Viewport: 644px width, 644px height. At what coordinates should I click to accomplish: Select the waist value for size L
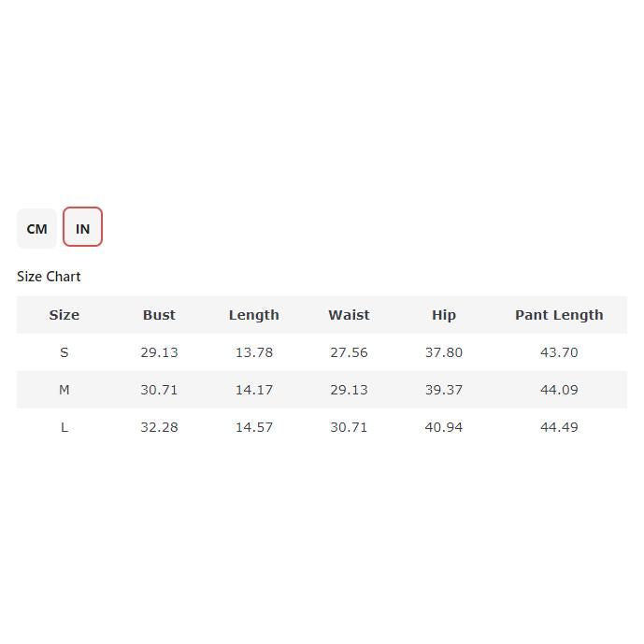(349, 427)
